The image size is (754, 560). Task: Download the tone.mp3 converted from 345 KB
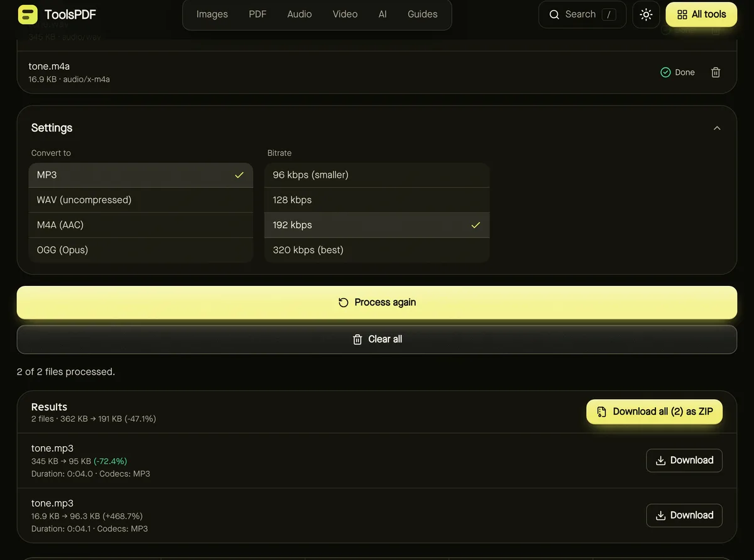pyautogui.click(x=684, y=461)
